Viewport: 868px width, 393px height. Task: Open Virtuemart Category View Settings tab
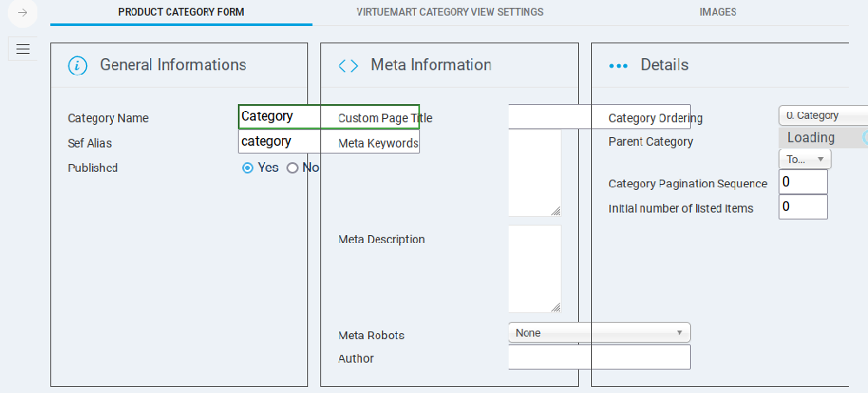pyautogui.click(x=450, y=12)
